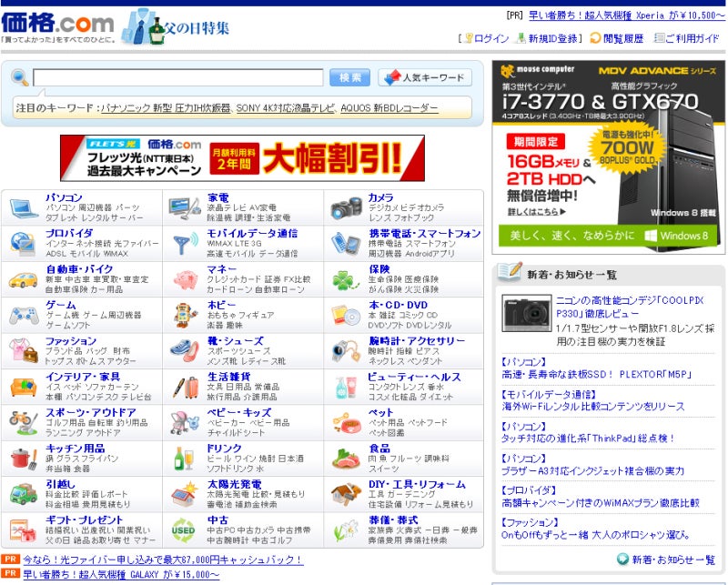The width and height of the screenshot is (728, 585).
Task: Click the cosmetics bottle icon beside ビューティー・ヘルス
Action: (x=346, y=388)
